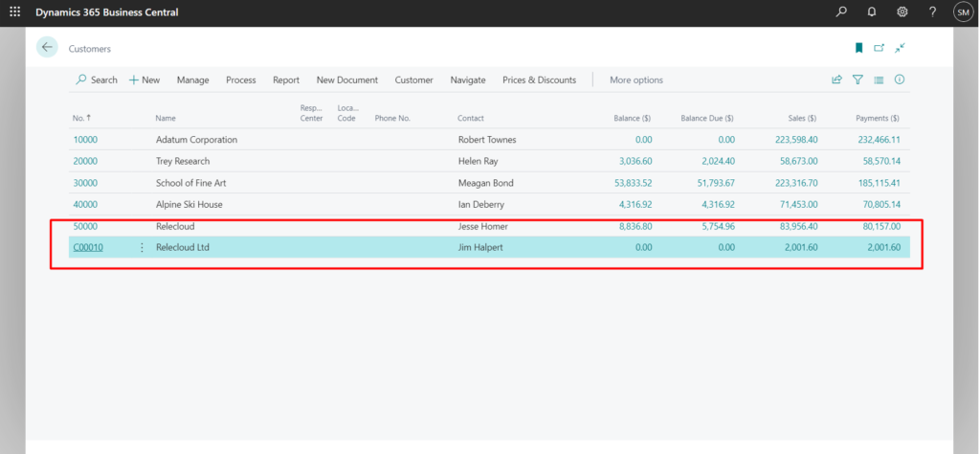This screenshot has width=980, height=454.
Task: Select the Alpine Ski House cell
Action: (189, 204)
